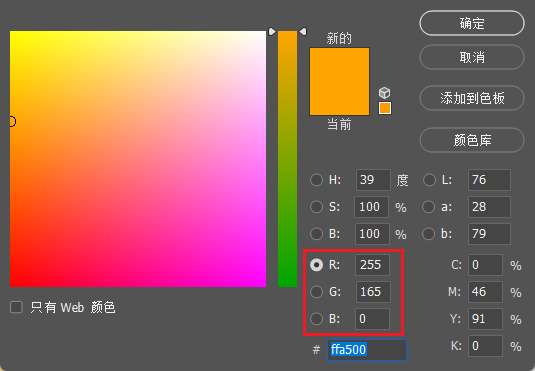Click the M magenta field showing 46
The image size is (535, 371).
point(485,291)
